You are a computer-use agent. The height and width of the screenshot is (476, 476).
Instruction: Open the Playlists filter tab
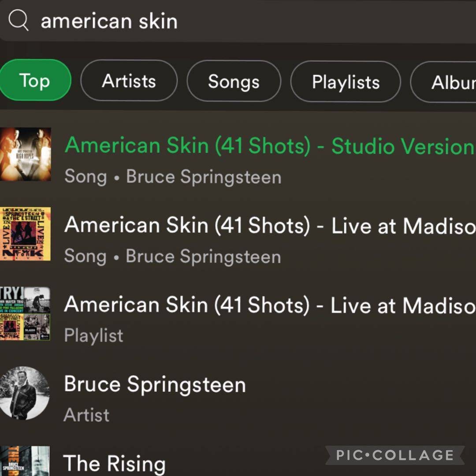[346, 82]
